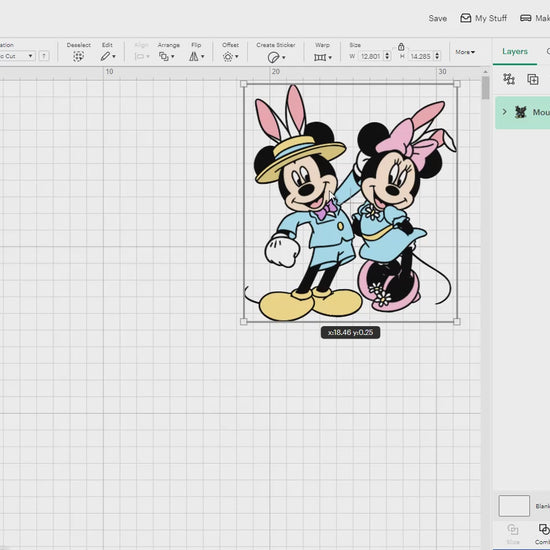This screenshot has width=550, height=550.
Task: Click the Group icon in Layers panel
Action: pyautogui.click(x=509, y=79)
